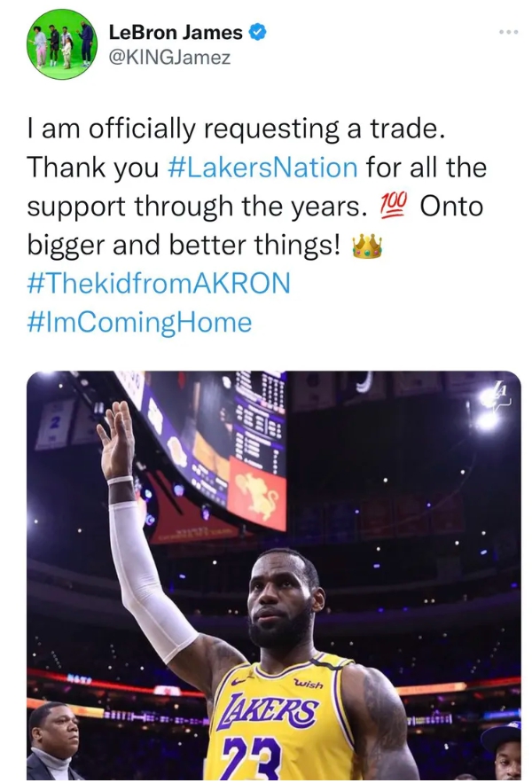Open the three-dot more options menu
532x783 pixels.
[507, 32]
